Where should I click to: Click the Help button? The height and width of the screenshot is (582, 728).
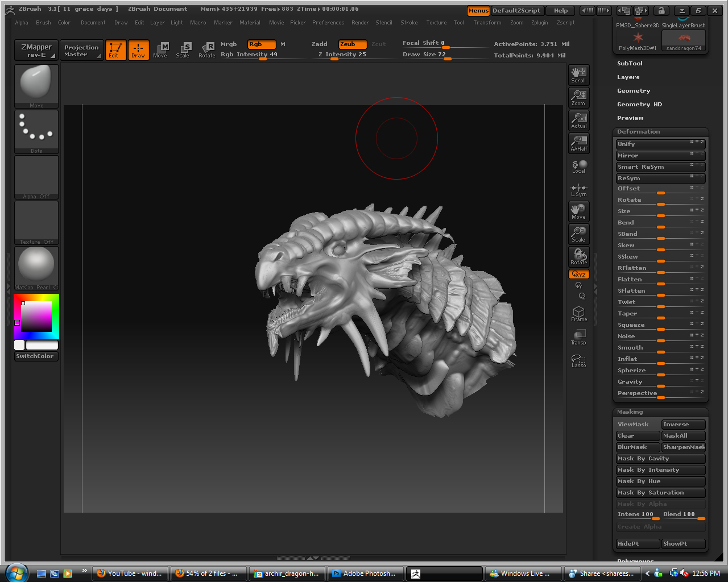pyautogui.click(x=561, y=11)
